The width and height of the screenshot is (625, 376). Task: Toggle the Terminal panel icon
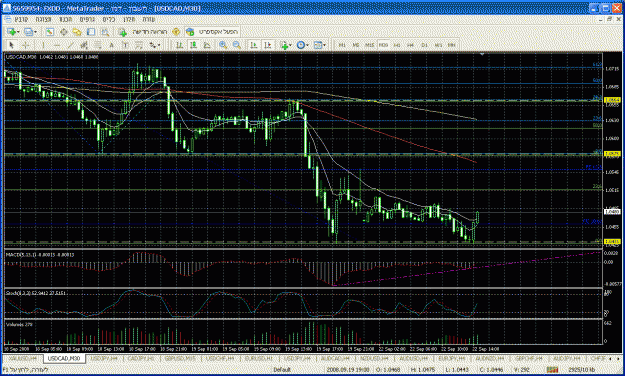(x=91, y=32)
